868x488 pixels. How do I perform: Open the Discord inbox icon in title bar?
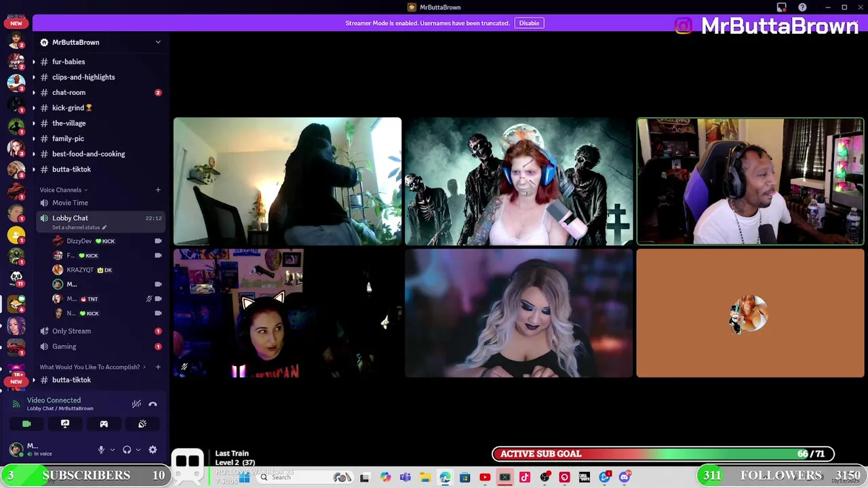782,7
